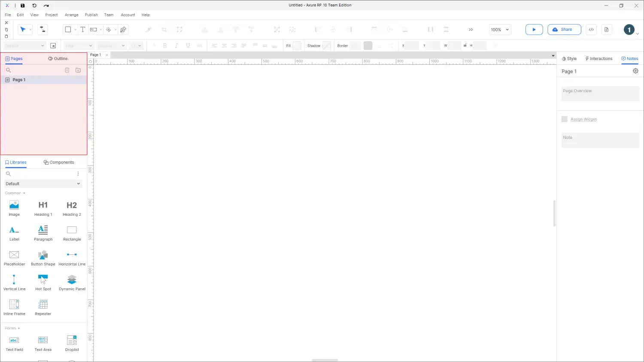Open the Default library dropdown
The image size is (644, 362).
pos(43,184)
